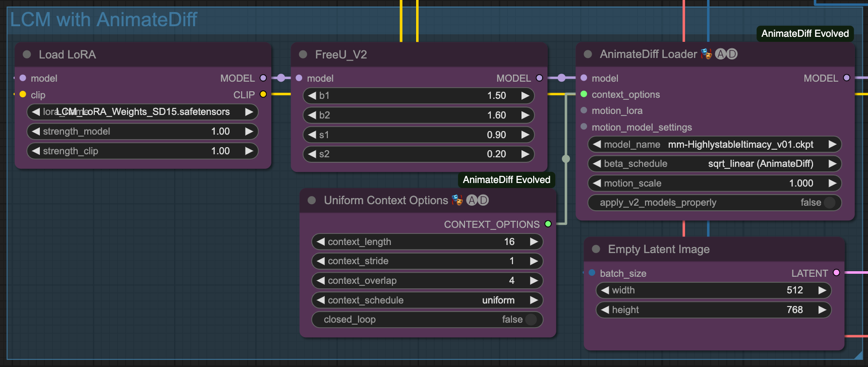The width and height of the screenshot is (868, 367).
Task: Increase b1 value with right arrow
Action: 525,96
